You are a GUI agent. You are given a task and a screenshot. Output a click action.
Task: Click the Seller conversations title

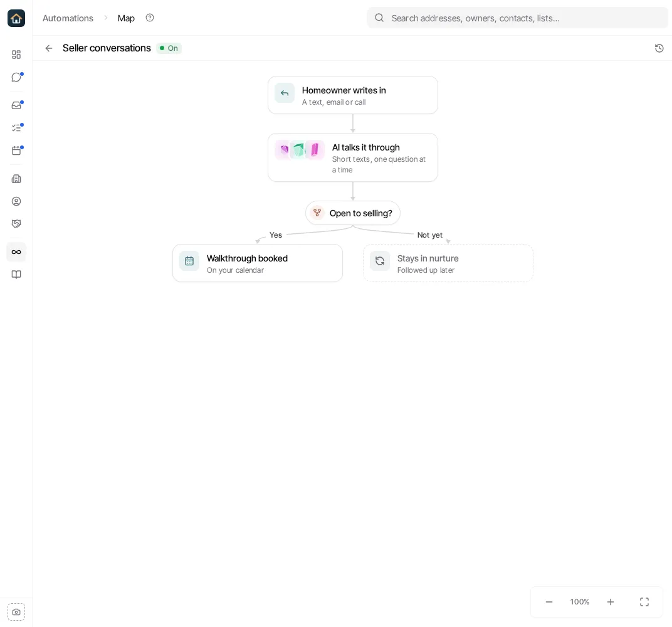(x=107, y=48)
